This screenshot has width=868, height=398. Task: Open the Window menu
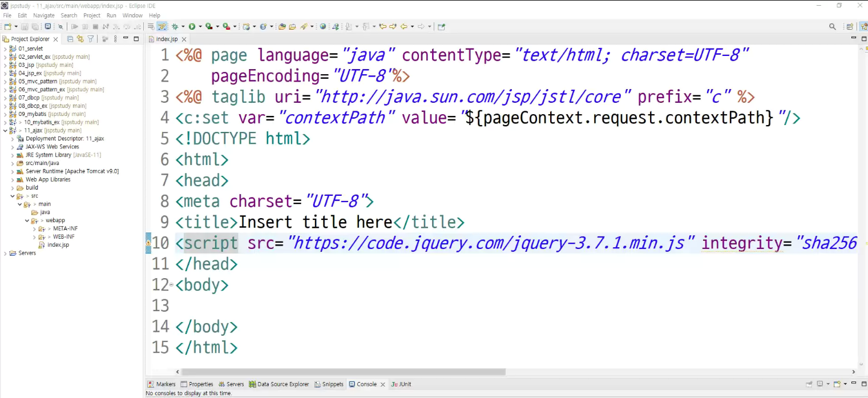point(132,15)
